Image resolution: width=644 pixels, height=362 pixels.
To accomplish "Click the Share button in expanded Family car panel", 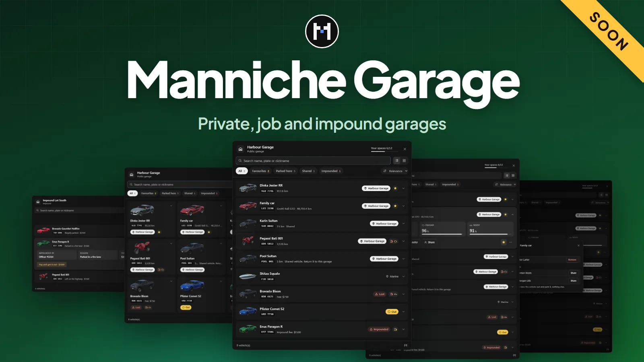I will (x=429, y=242).
